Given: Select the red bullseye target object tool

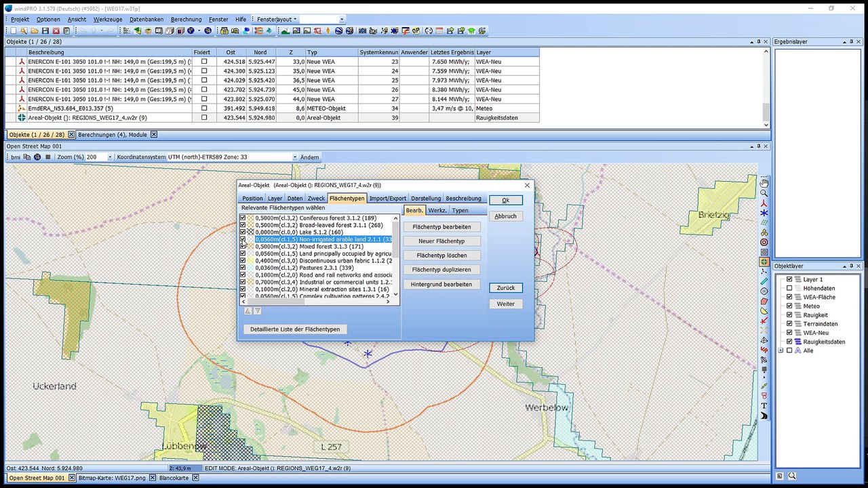Looking at the screenshot, I should pyautogui.click(x=764, y=242).
